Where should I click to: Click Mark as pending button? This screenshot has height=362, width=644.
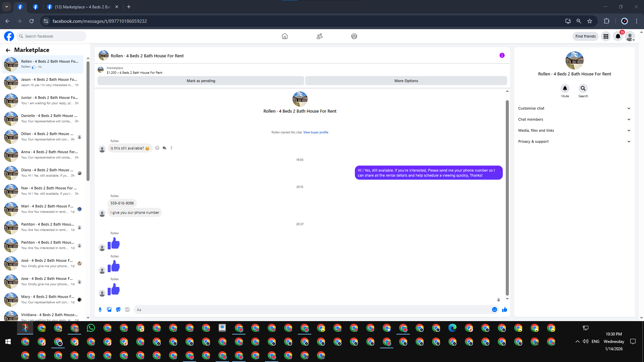201,81
